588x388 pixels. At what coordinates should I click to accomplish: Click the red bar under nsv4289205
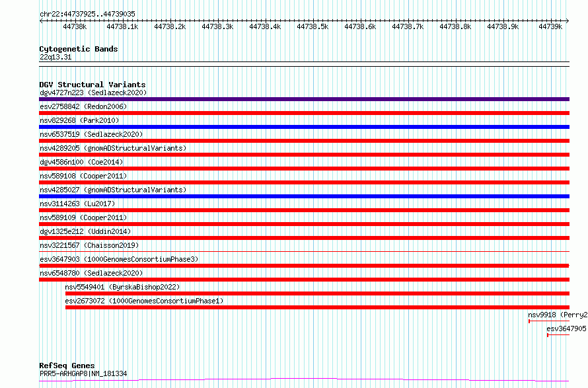pos(304,155)
